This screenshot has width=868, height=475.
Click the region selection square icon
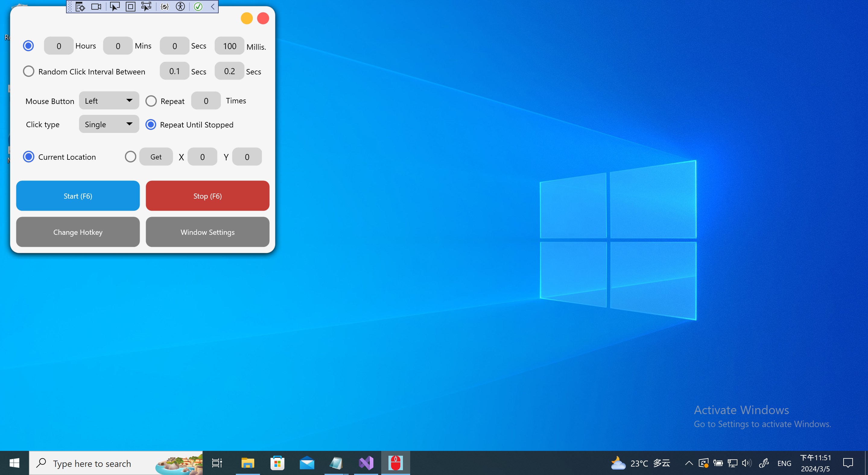tap(130, 6)
